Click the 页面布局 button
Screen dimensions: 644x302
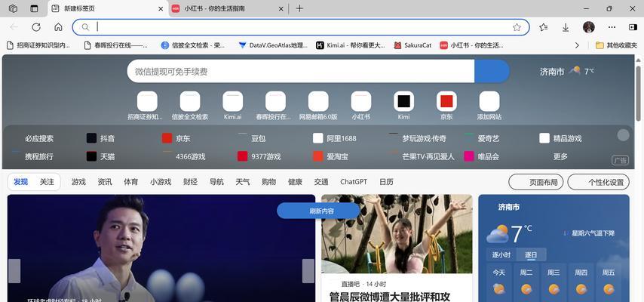[x=536, y=182]
